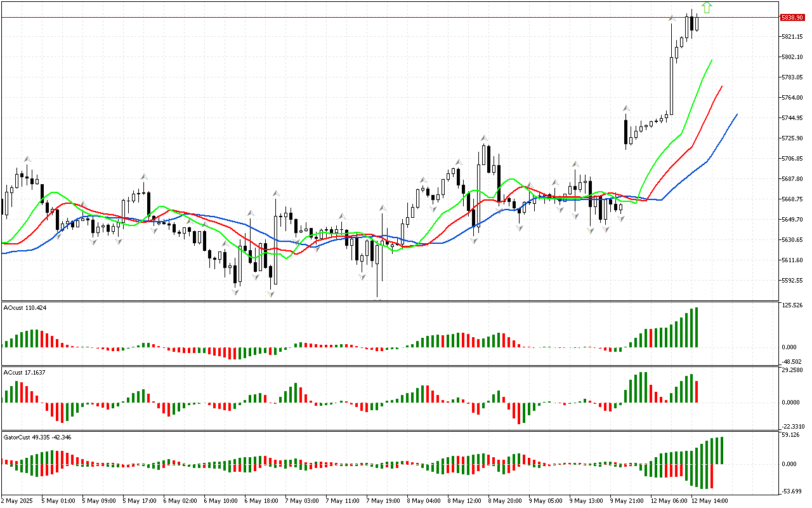The image size is (812, 508).
Task: Click the blue Alligator line's right end
Action: coord(737,114)
